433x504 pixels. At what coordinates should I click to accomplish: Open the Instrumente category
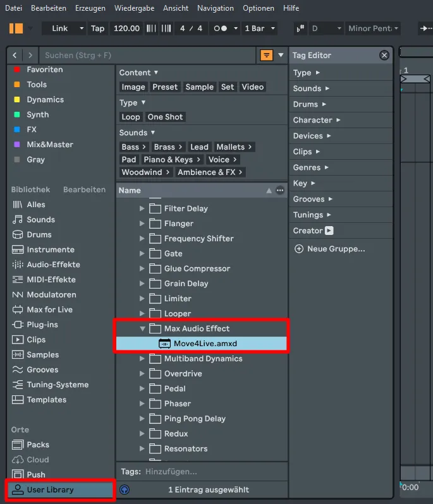point(51,249)
